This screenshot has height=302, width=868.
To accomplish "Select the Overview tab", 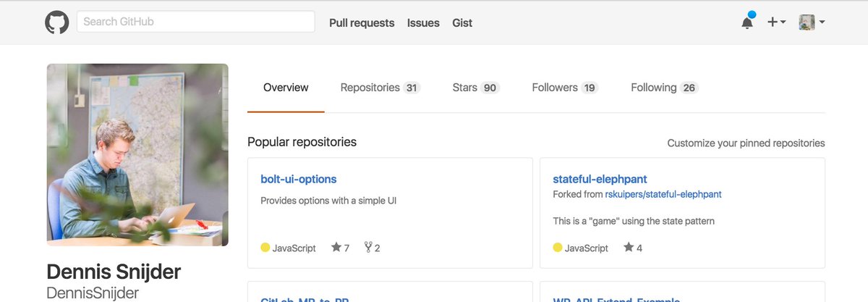I will pyautogui.click(x=286, y=88).
